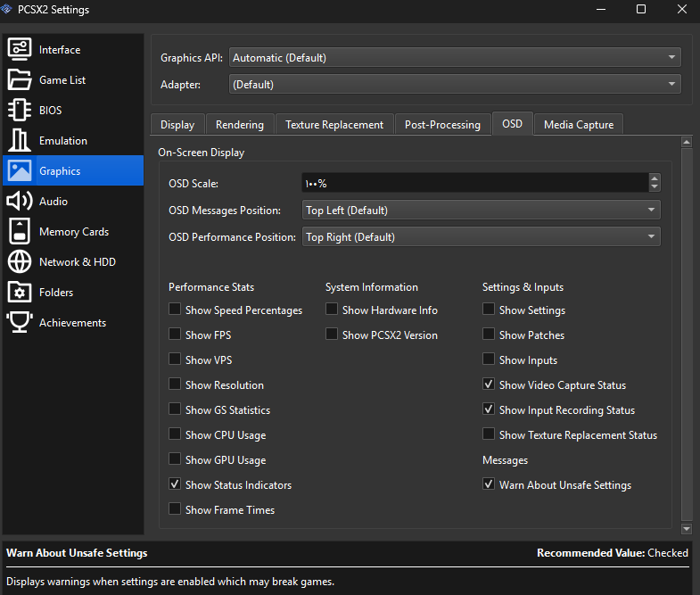The image size is (700, 595).
Task: Decrease OSD Scale with down arrow
Action: point(655,187)
